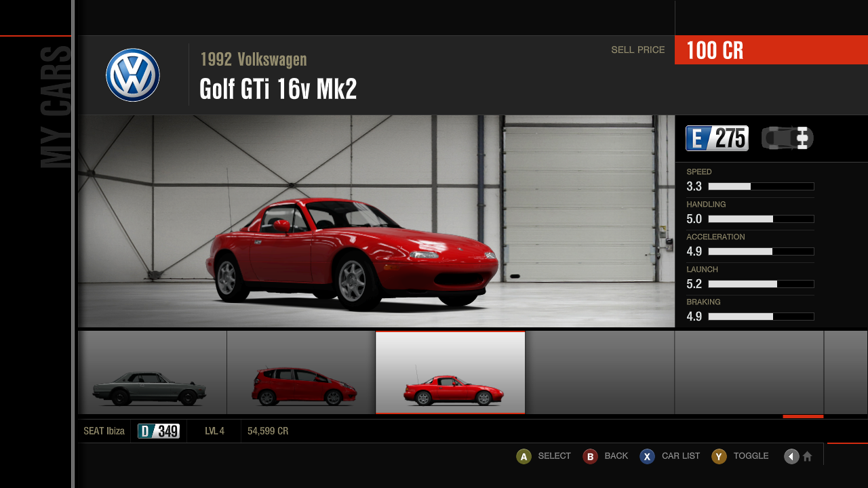Click the Launch value 5.2
Image resolution: width=868 pixels, height=488 pixels.
coord(694,284)
